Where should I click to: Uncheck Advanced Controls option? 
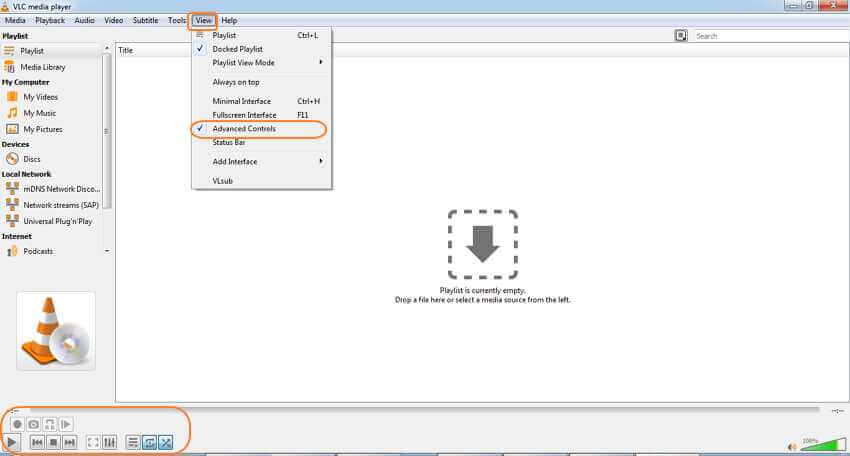tap(261, 129)
